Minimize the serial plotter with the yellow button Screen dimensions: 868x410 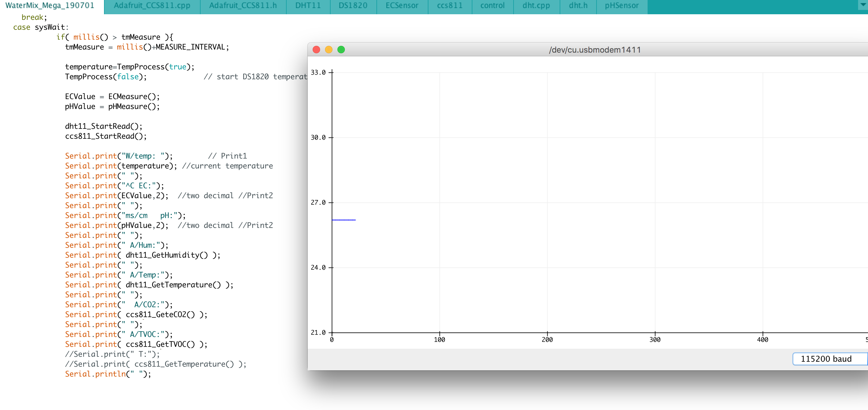click(x=328, y=50)
